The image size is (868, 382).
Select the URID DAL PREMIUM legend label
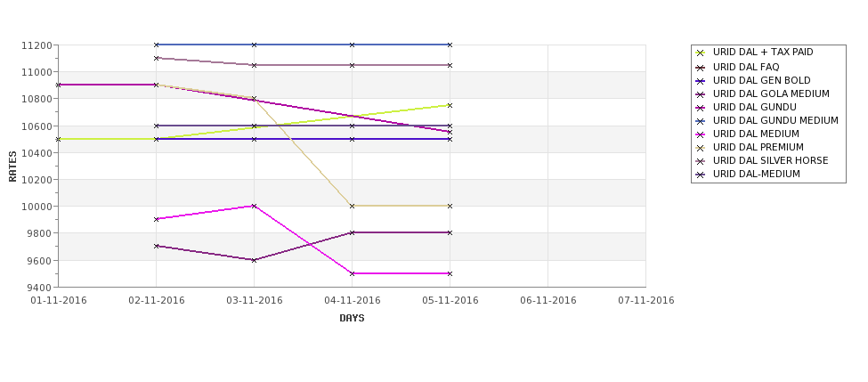coord(758,147)
